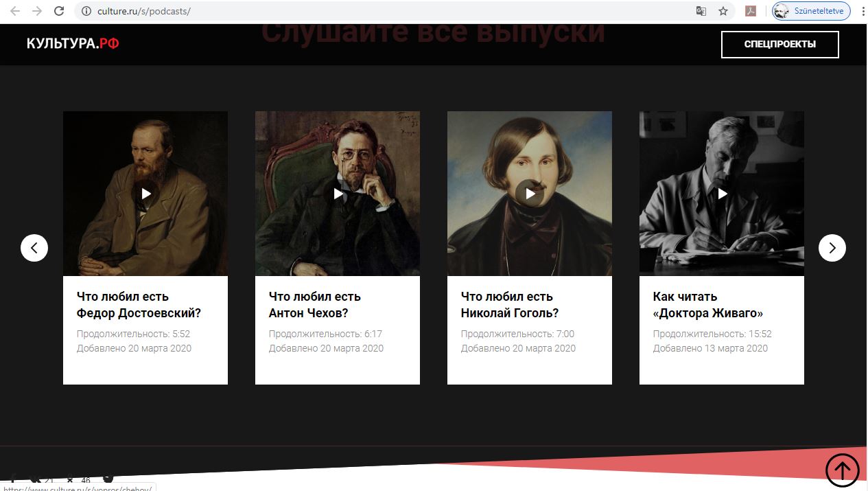Open Chrome's three-dot menu
The image size is (868, 491).
click(863, 11)
